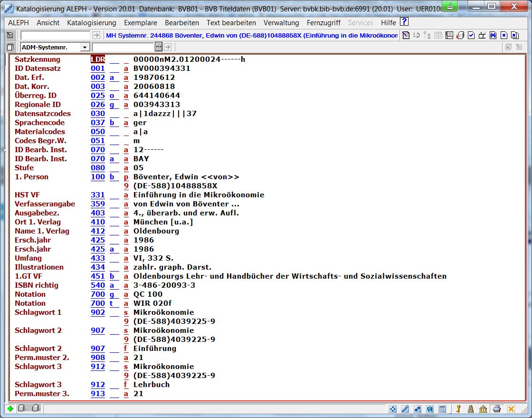Click the printer icon in status bar
This screenshot has height=418, width=532.
(497, 409)
